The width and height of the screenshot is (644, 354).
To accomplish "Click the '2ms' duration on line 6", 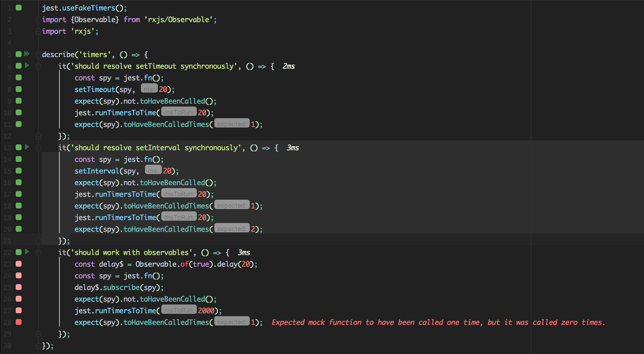I will (x=289, y=66).
